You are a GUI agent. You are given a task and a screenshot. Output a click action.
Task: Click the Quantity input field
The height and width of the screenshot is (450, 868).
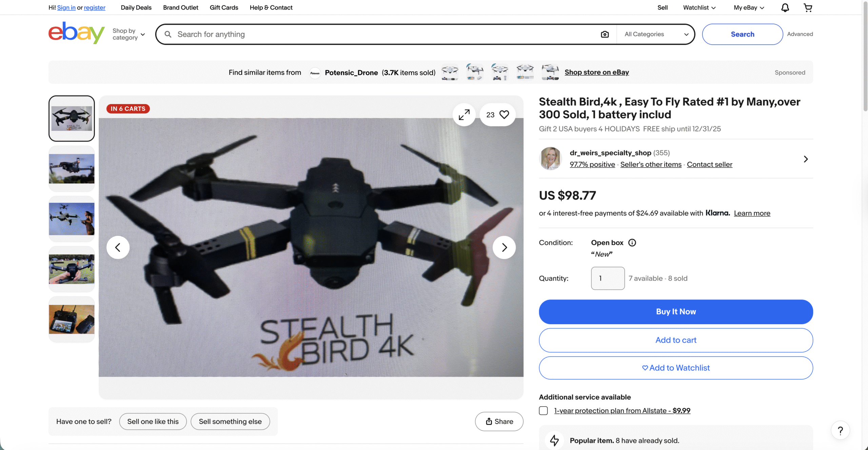click(608, 278)
